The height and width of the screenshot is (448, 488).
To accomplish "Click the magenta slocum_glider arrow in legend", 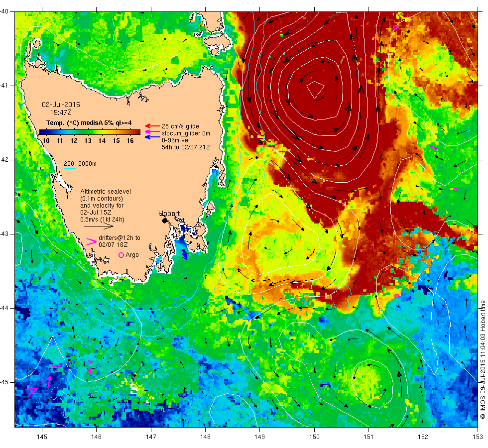I will tap(152, 132).
